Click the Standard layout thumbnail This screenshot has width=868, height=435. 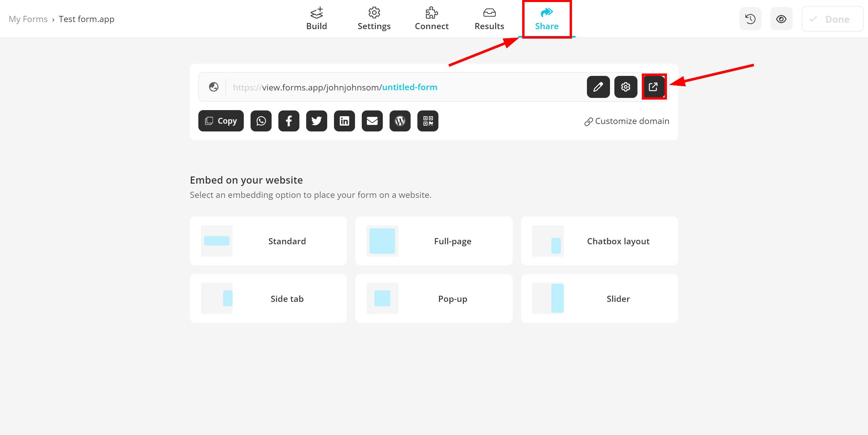click(x=217, y=241)
